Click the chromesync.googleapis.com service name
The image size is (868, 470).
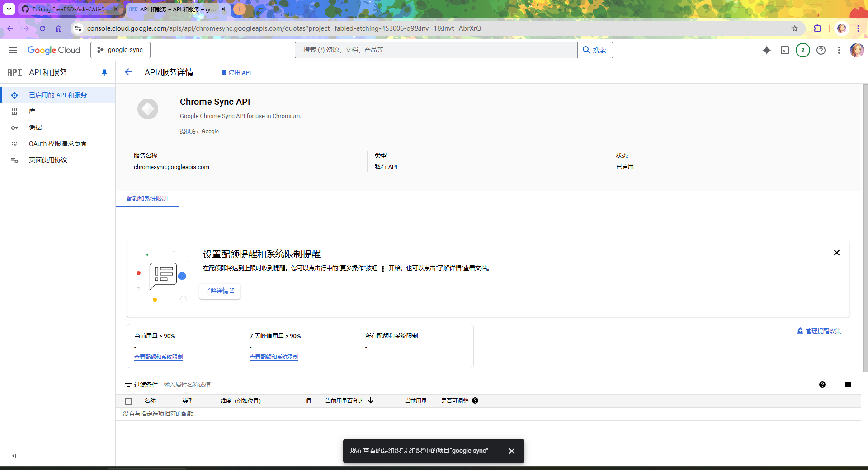tap(171, 167)
